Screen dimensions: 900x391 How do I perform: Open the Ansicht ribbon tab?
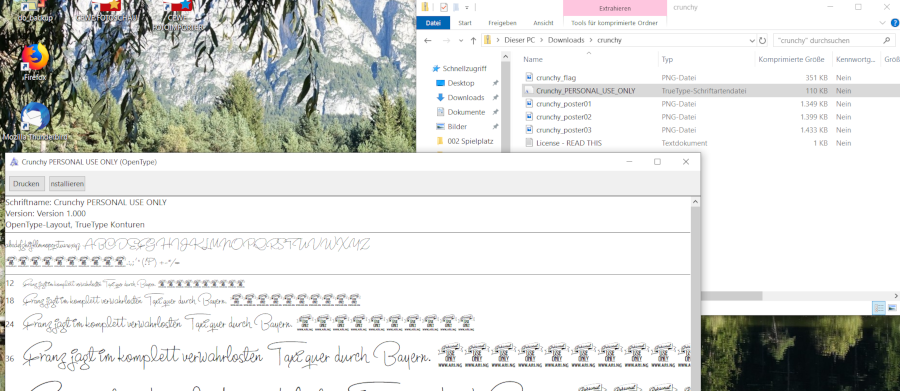coord(543,23)
